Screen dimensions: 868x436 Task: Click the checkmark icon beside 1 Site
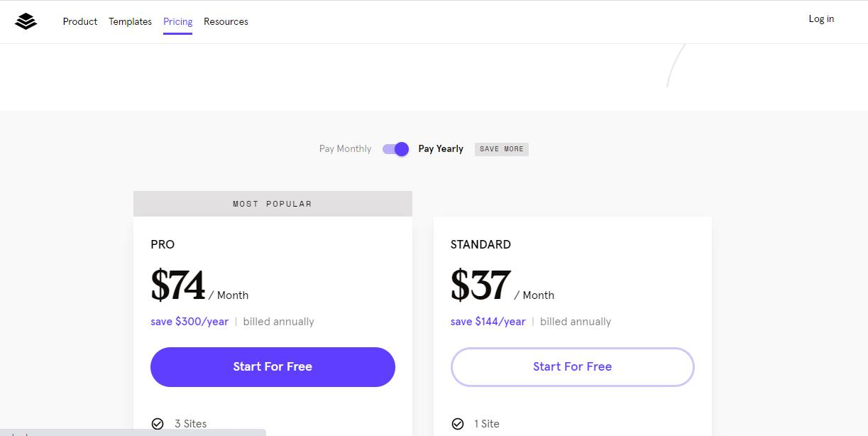[x=458, y=424]
